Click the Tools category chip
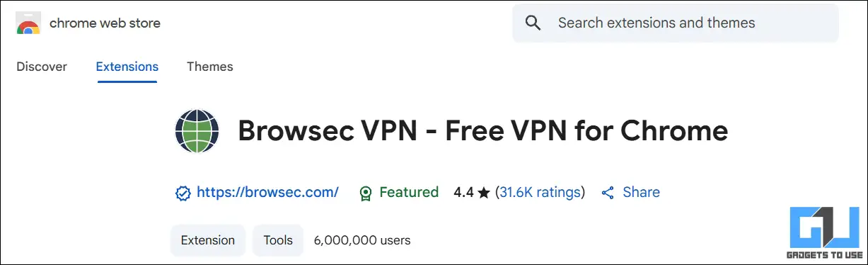Viewport: 868px width, 265px height. click(278, 240)
